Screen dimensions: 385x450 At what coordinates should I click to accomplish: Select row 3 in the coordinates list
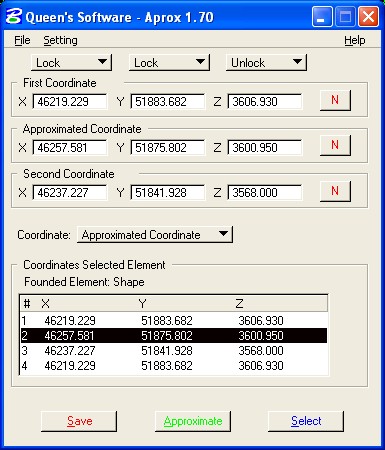(x=174, y=351)
